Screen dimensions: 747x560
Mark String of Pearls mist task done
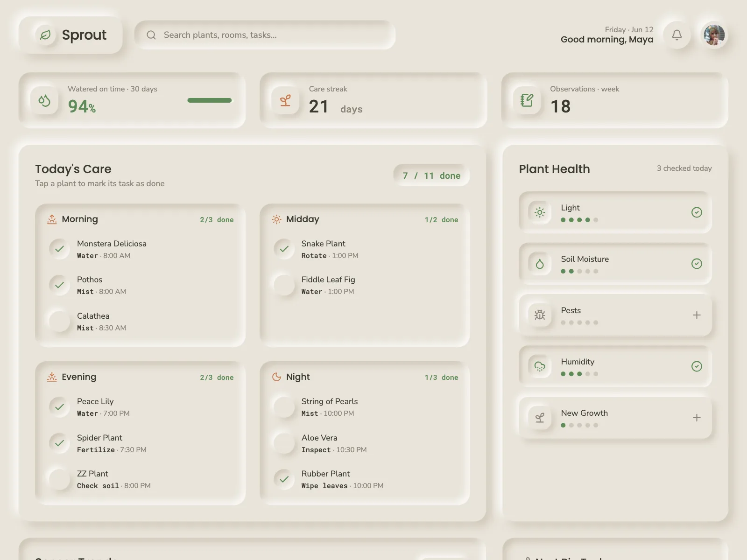[284, 407]
